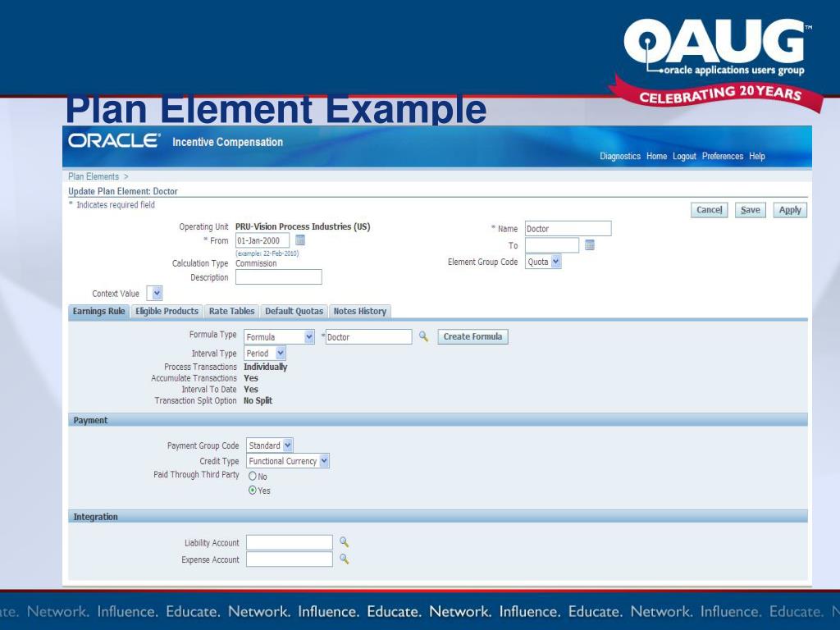Click the Create Formula button

pos(472,336)
